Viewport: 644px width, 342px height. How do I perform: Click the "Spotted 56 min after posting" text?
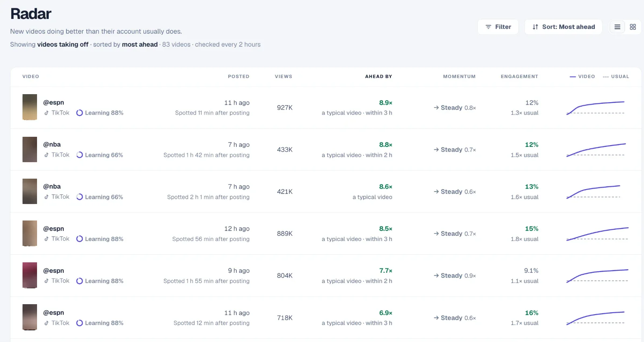(x=211, y=239)
